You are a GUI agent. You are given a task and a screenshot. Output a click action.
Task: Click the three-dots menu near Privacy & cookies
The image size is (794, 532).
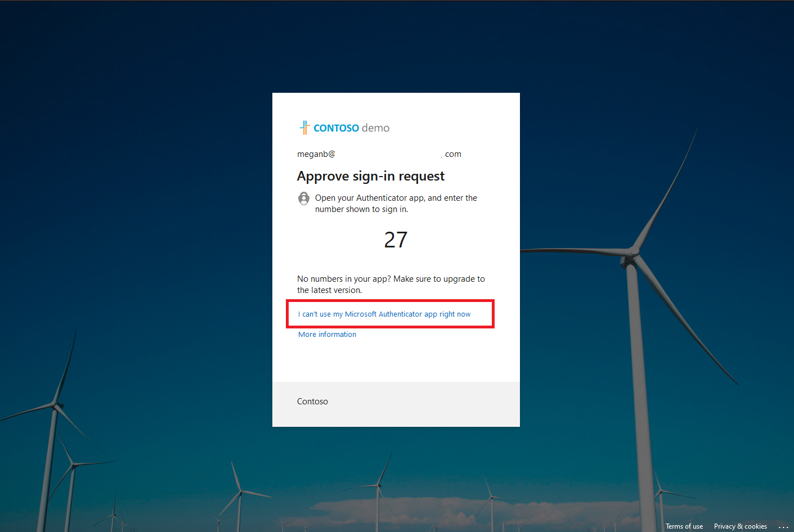[784, 526]
